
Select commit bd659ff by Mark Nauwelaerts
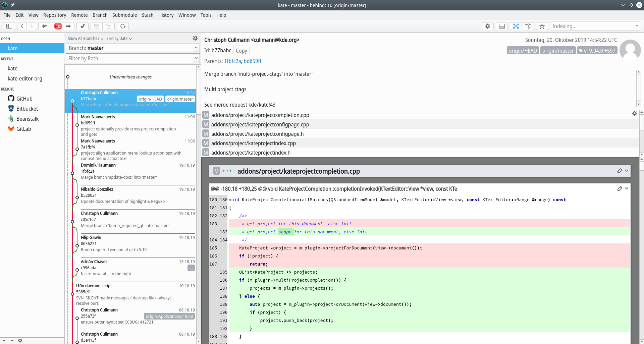pyautogui.click(x=130, y=125)
